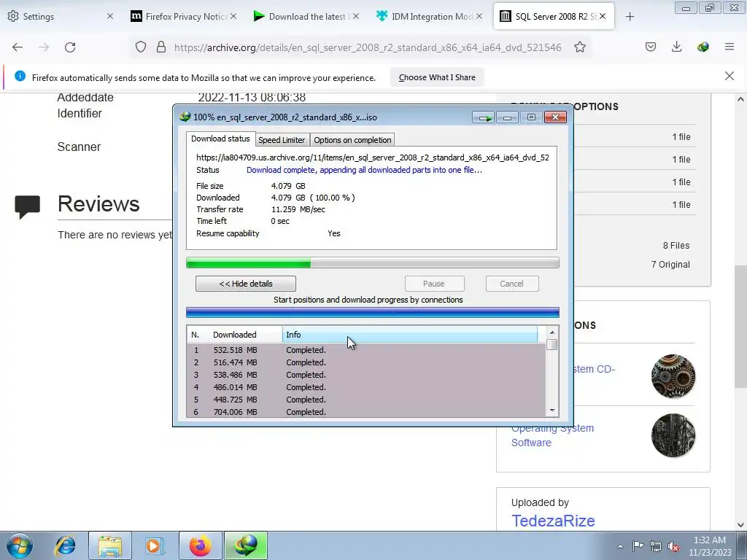
Task: Click the 8 Files text
Action: coord(676,246)
